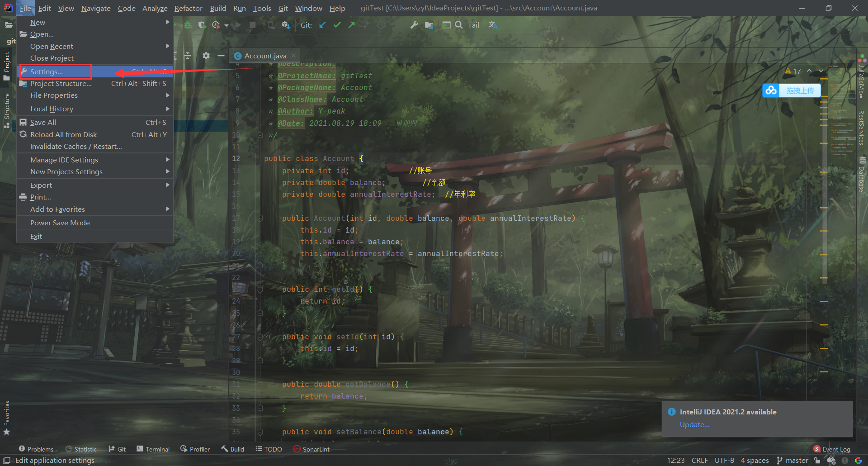The width and height of the screenshot is (868, 466).
Task: Open project panel gear options
Action: point(206,56)
